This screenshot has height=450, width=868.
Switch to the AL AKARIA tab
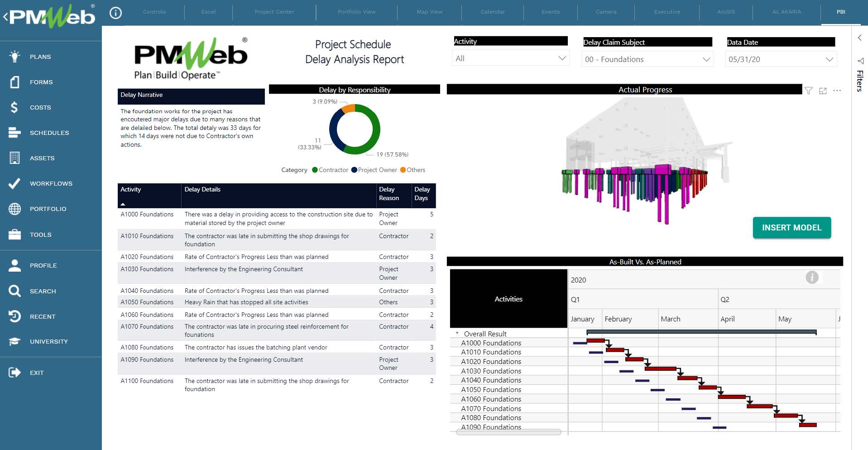(786, 12)
